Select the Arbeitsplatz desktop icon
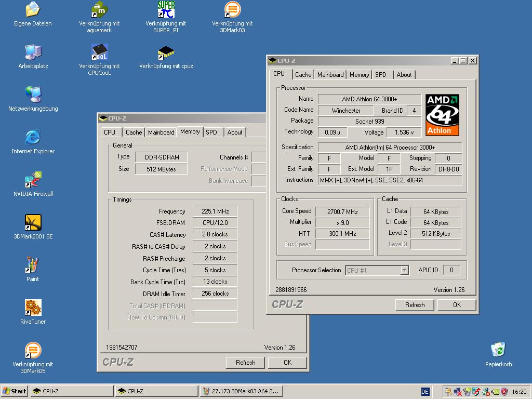532x399 pixels. [x=33, y=52]
